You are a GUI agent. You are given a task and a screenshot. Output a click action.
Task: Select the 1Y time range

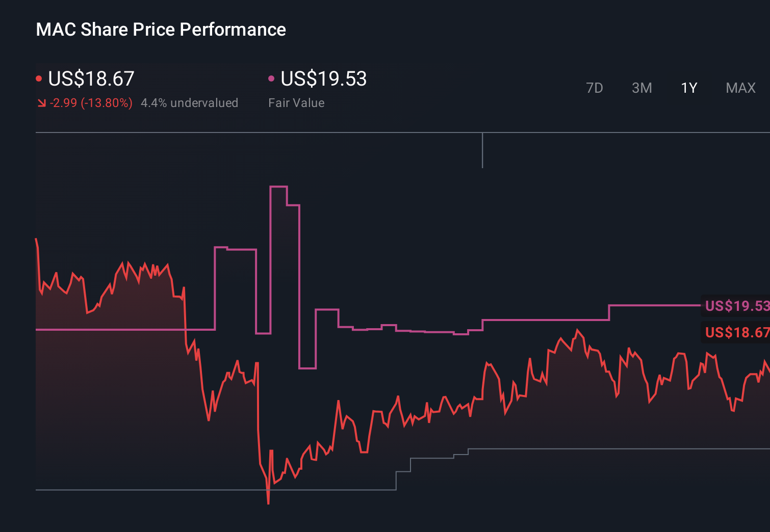tap(688, 88)
